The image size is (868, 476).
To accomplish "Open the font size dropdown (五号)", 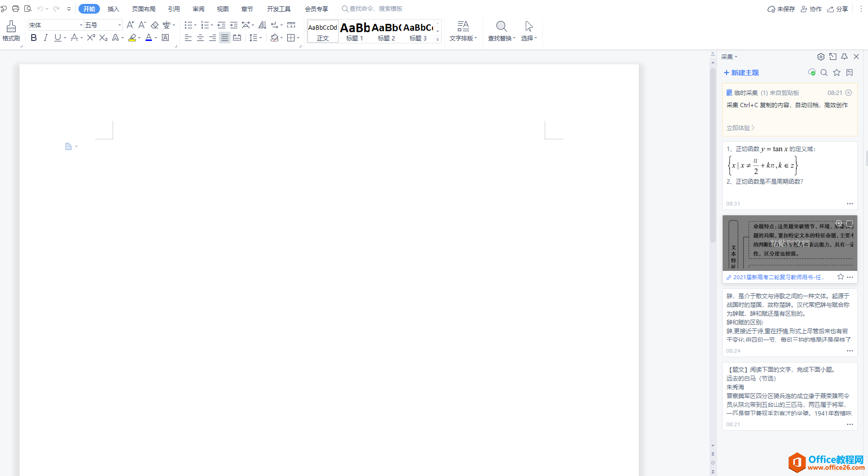I will [x=119, y=25].
